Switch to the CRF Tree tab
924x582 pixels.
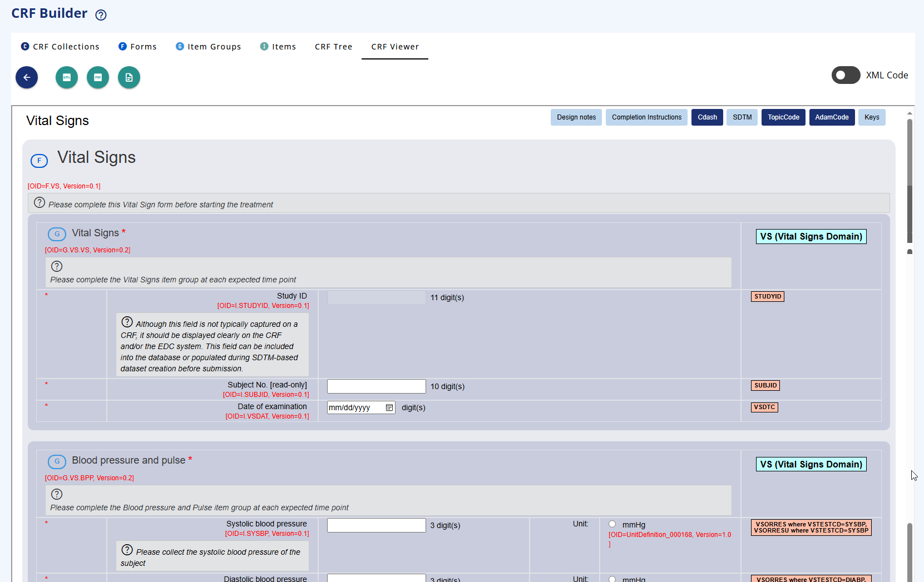point(333,47)
